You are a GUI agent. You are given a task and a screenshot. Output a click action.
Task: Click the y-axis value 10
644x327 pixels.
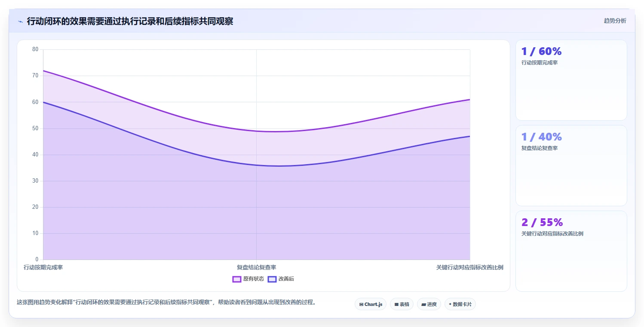(x=35, y=233)
